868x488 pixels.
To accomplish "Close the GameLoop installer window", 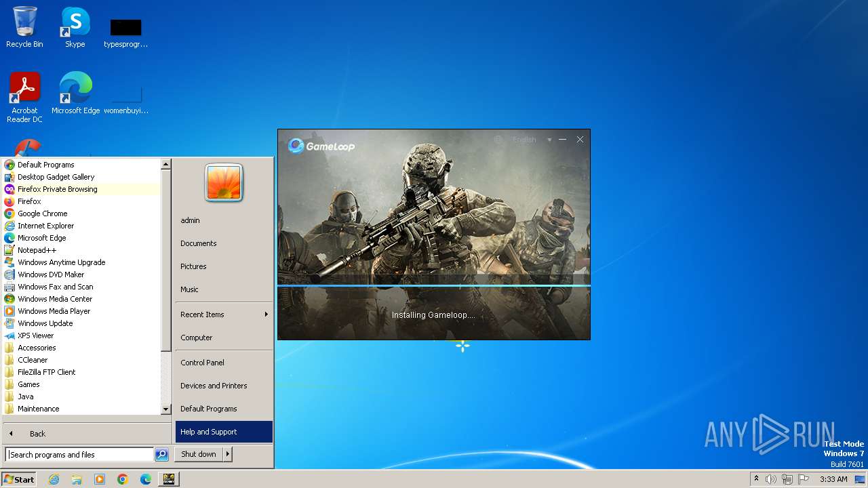I will [580, 140].
